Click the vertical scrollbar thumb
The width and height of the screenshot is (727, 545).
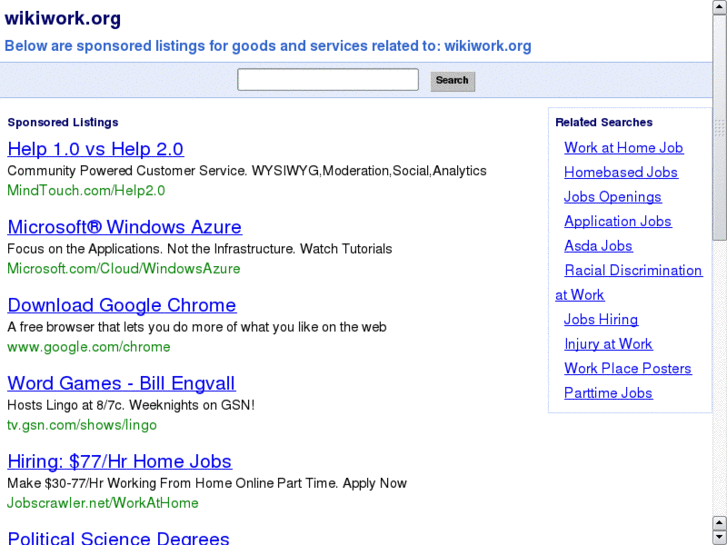[720, 127]
